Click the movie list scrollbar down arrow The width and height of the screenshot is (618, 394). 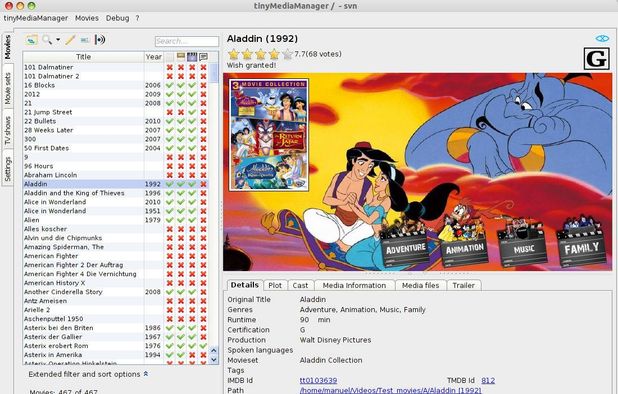coord(214,360)
